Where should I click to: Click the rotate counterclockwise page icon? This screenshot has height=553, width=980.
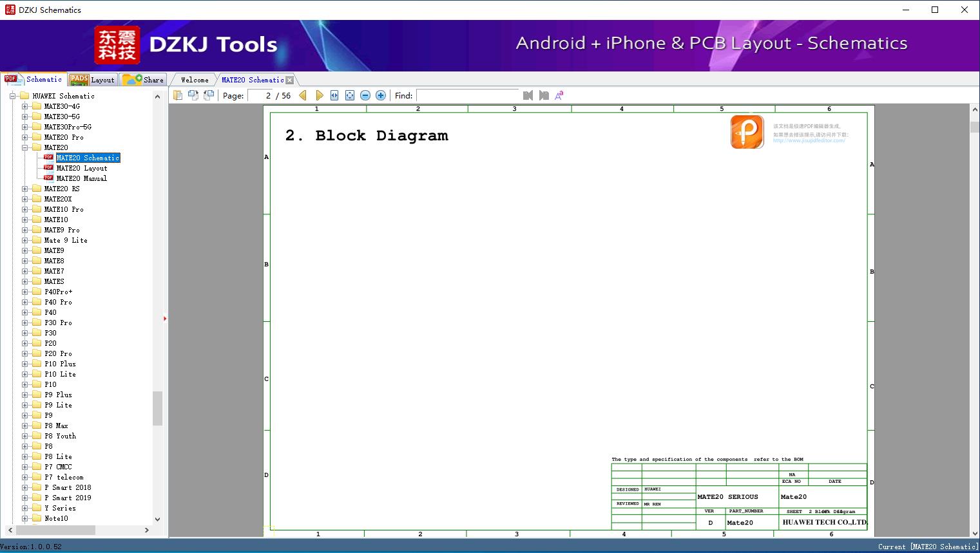pyautogui.click(x=209, y=95)
